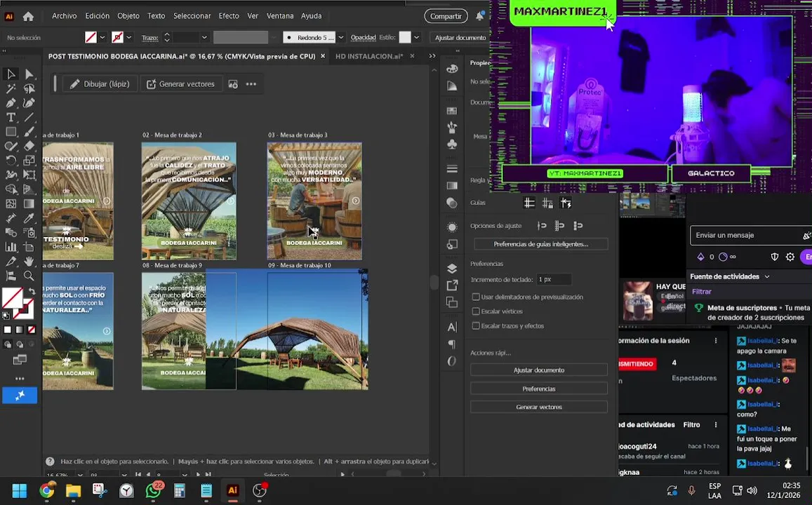Select the Zoom magnifier tool
This screenshot has height=505, width=812.
coord(29,276)
